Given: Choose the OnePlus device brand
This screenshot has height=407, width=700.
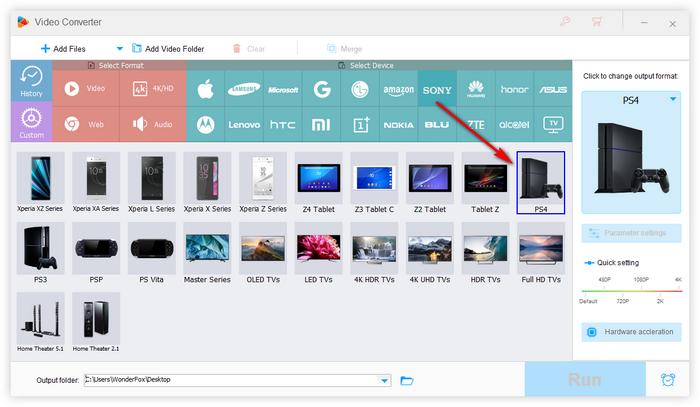Looking at the screenshot, I should tap(360, 125).
